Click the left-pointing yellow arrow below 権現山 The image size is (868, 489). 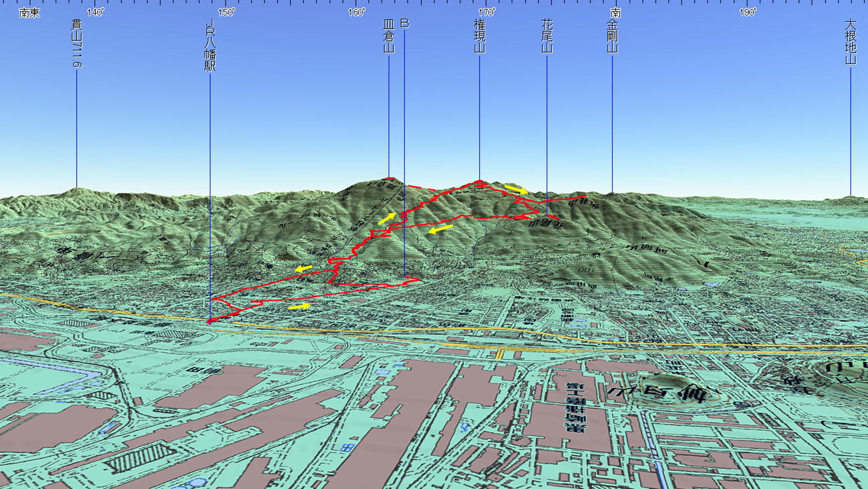pyautogui.click(x=440, y=229)
